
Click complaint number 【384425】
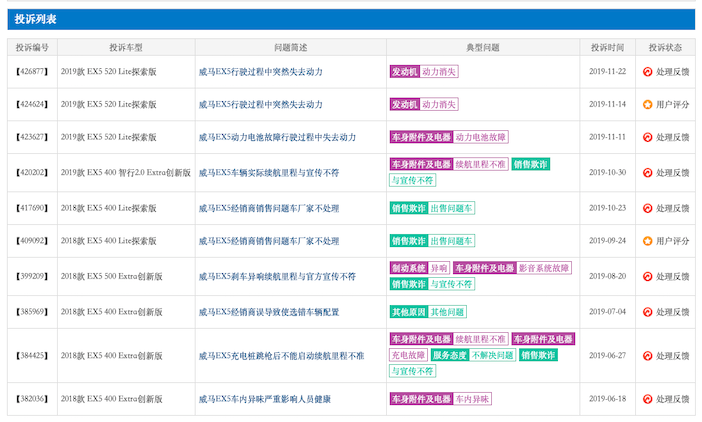click(x=32, y=356)
